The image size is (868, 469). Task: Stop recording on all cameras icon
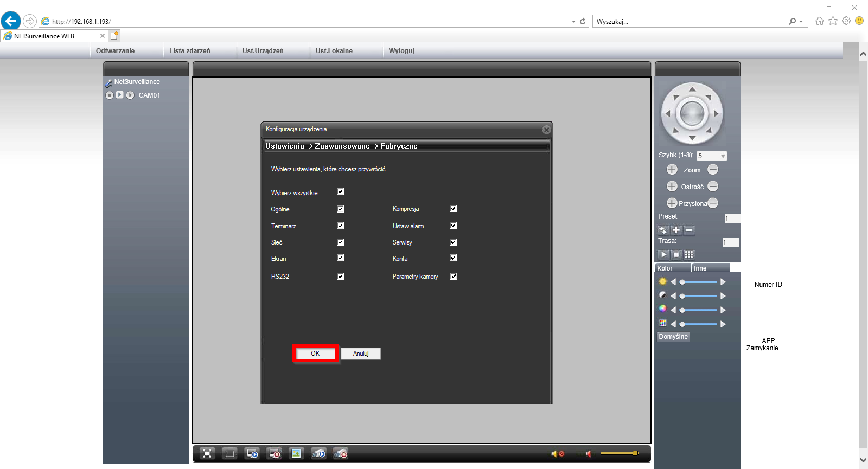point(340,454)
